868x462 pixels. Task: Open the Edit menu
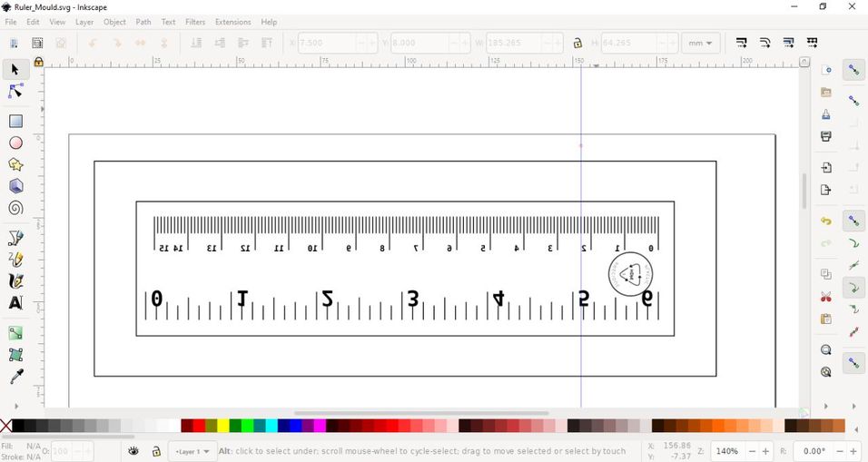click(33, 22)
